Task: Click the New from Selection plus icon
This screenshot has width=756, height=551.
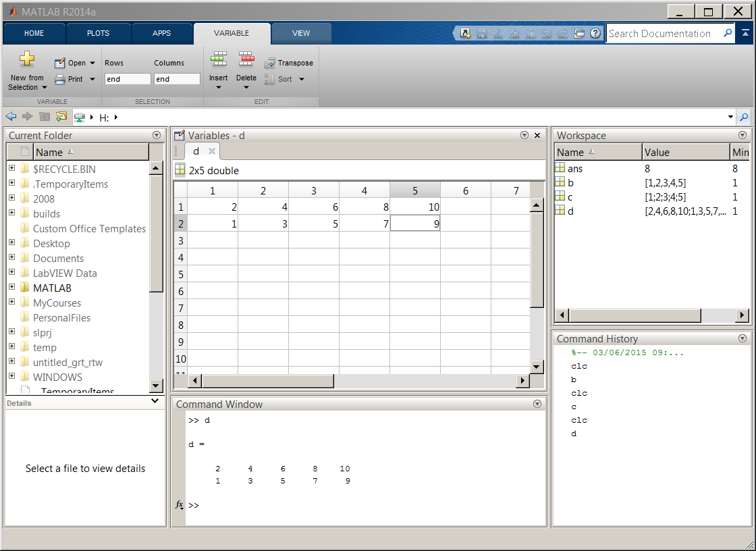Action: point(27,59)
